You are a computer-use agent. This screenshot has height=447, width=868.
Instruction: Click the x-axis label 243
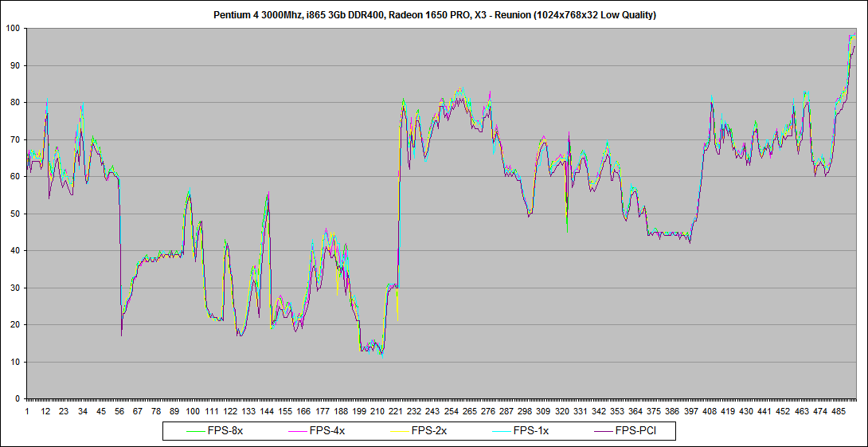click(433, 412)
